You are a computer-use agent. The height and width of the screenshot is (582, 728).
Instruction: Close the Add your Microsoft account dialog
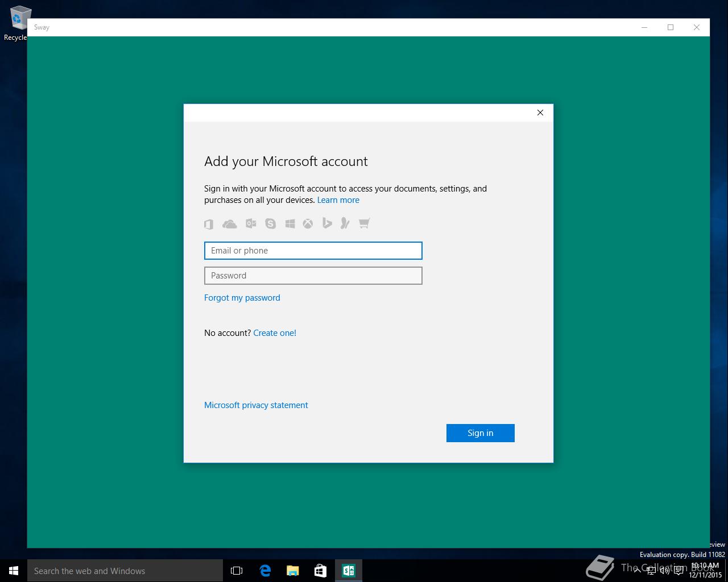540,113
